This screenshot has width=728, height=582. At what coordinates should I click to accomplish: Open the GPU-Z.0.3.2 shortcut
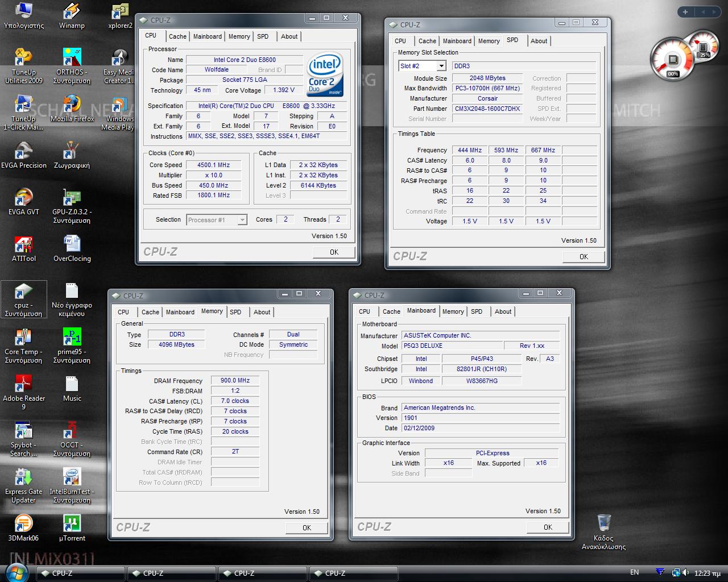coord(72,206)
